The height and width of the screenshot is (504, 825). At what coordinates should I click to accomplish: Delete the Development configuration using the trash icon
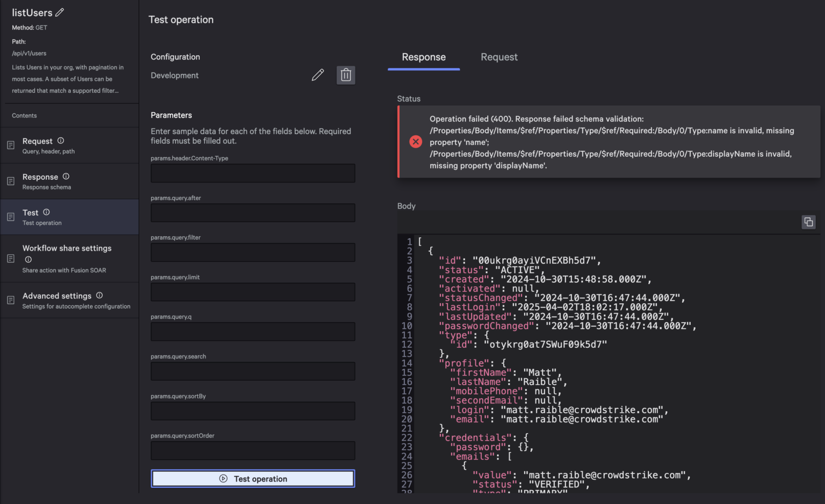click(346, 75)
